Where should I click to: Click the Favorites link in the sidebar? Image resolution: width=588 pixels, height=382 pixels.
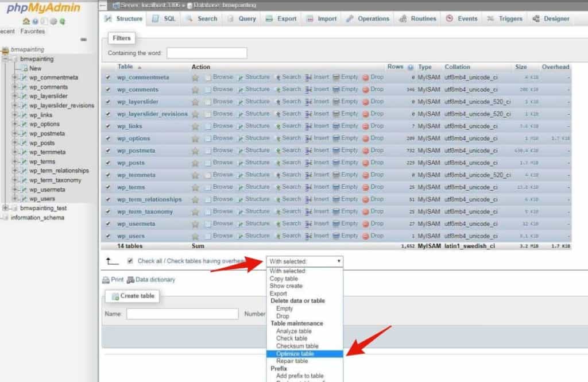tap(33, 31)
